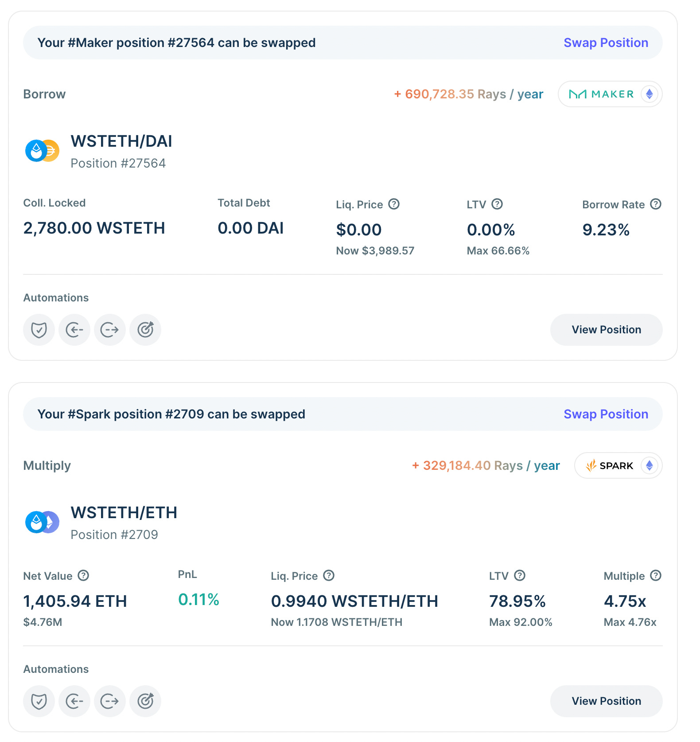700x742 pixels.
Task: Click left-arrow auto-buy icon in Spark card
Action: 74,701
